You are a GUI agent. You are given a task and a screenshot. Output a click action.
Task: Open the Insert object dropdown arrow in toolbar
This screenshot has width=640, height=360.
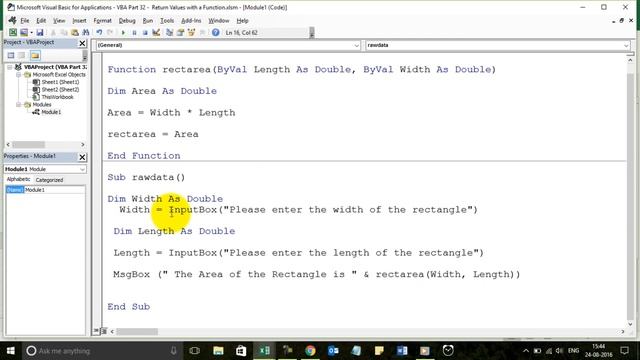click(31, 33)
